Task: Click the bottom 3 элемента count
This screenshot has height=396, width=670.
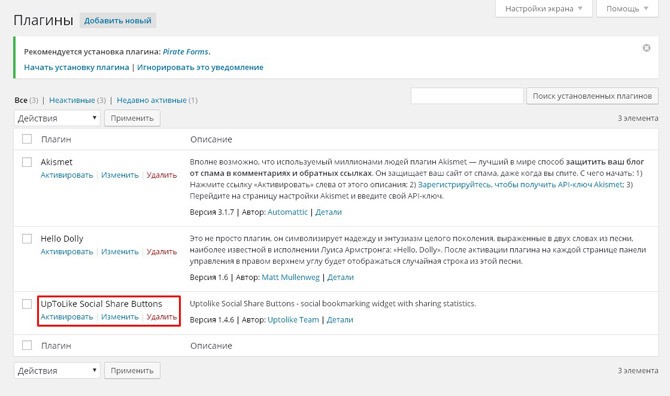Action: point(638,370)
